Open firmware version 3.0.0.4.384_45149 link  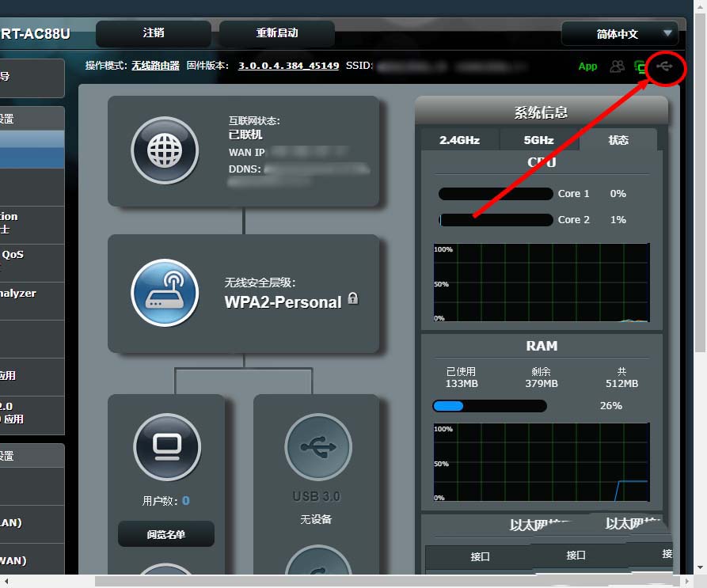tap(288, 66)
